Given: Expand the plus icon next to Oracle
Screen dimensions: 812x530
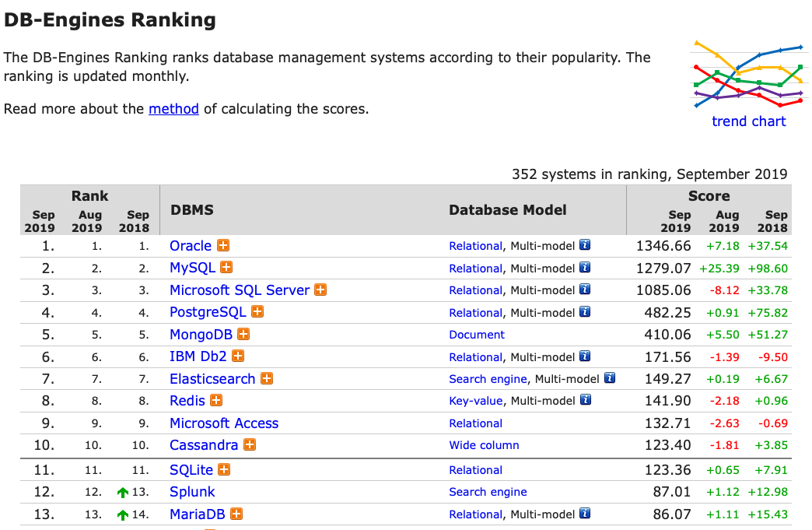Looking at the screenshot, I should [223, 245].
